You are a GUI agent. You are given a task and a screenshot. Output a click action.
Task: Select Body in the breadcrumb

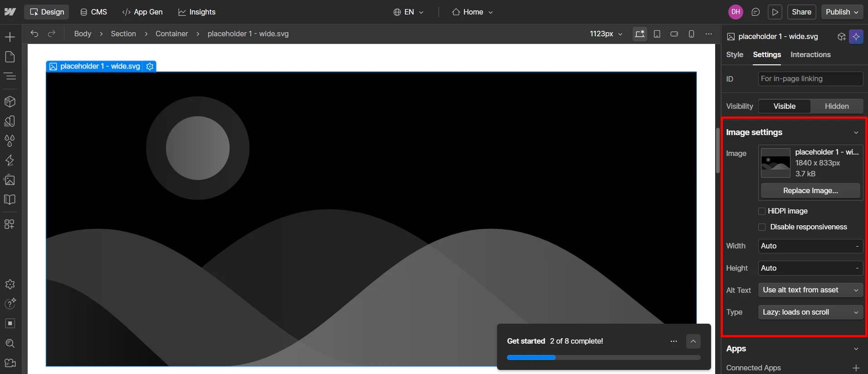83,34
